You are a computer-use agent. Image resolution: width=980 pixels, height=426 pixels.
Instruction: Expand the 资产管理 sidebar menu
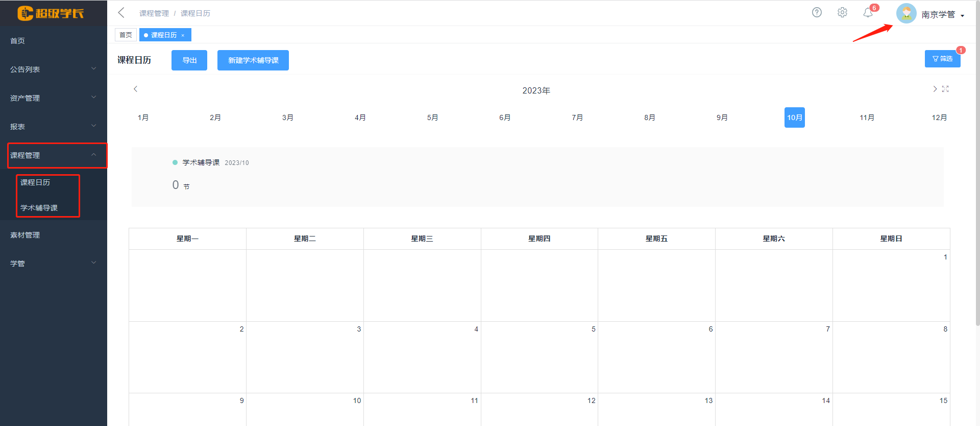tap(54, 98)
